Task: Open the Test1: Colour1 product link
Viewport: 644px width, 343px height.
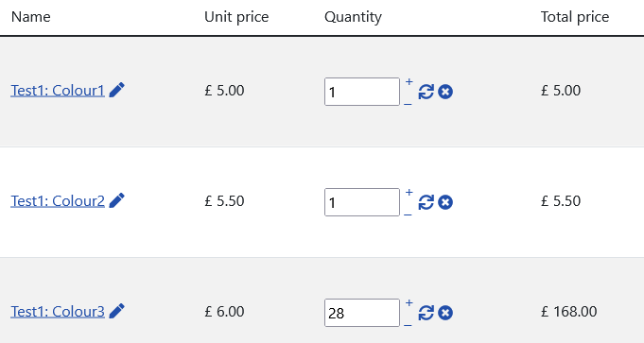Action: (x=58, y=91)
